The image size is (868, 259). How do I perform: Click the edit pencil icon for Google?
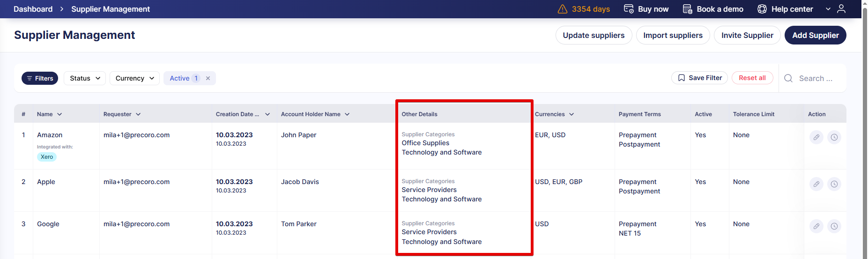816,226
